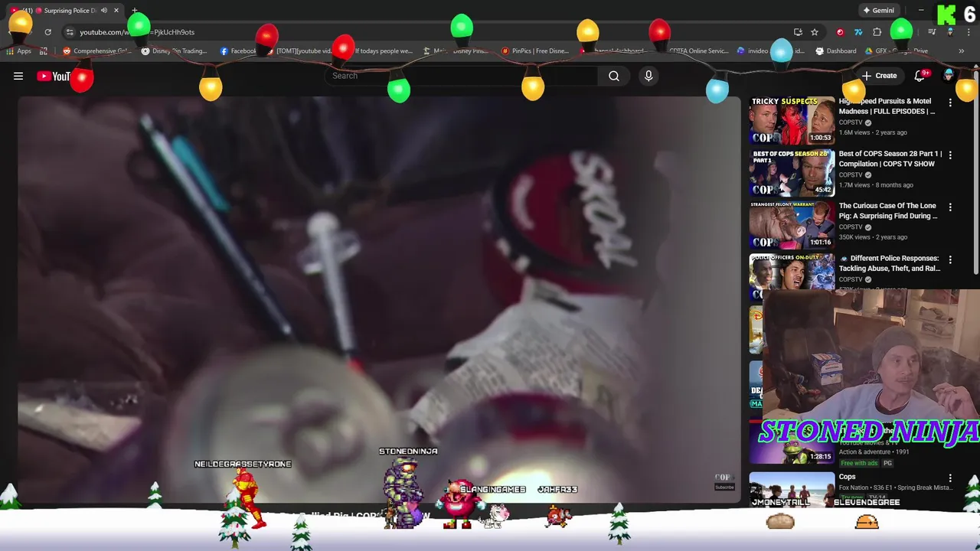Open options for Lone Pig video
This screenshot has width=980, height=551.
(950, 207)
